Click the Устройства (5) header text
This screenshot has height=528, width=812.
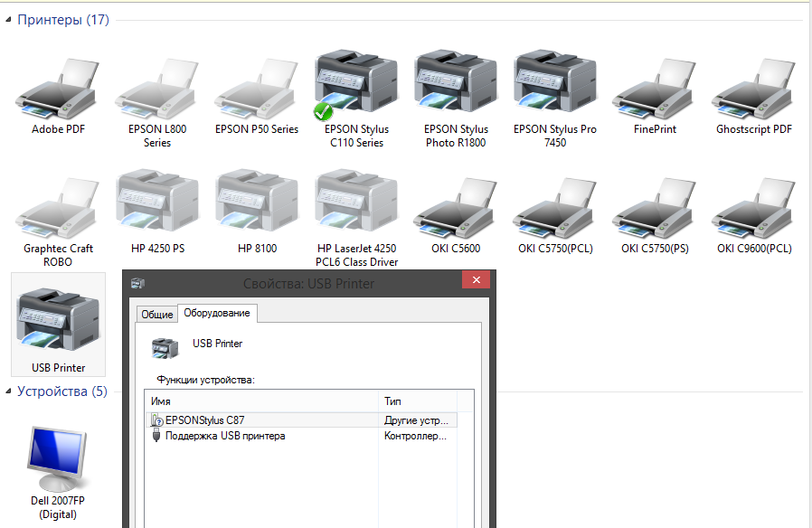point(62,391)
